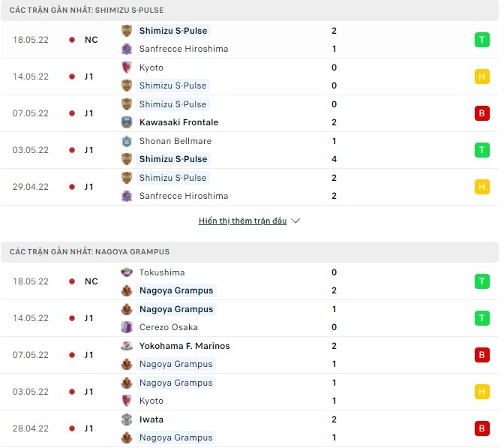Click the Shimizu S-Pulse logo in the 07.05.22 match

tap(127, 104)
